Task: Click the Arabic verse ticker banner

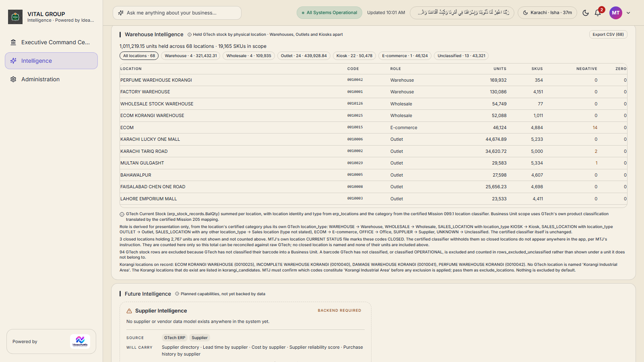Action: [462, 13]
